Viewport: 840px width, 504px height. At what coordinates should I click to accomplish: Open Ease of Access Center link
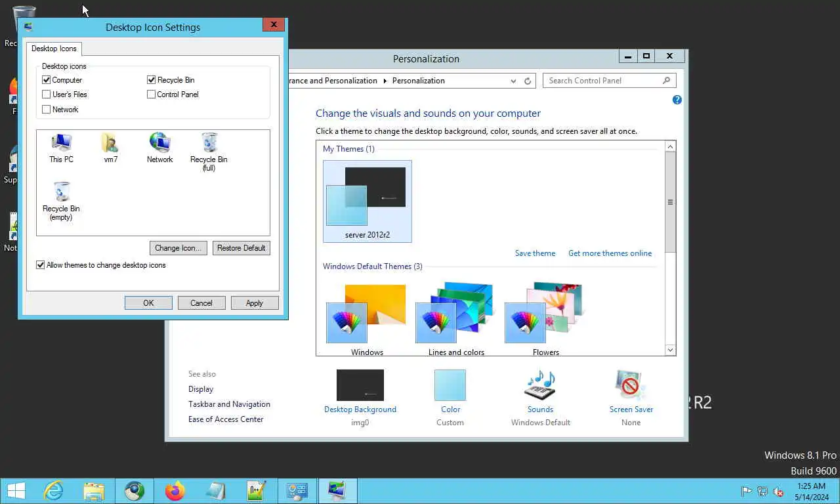tap(226, 419)
